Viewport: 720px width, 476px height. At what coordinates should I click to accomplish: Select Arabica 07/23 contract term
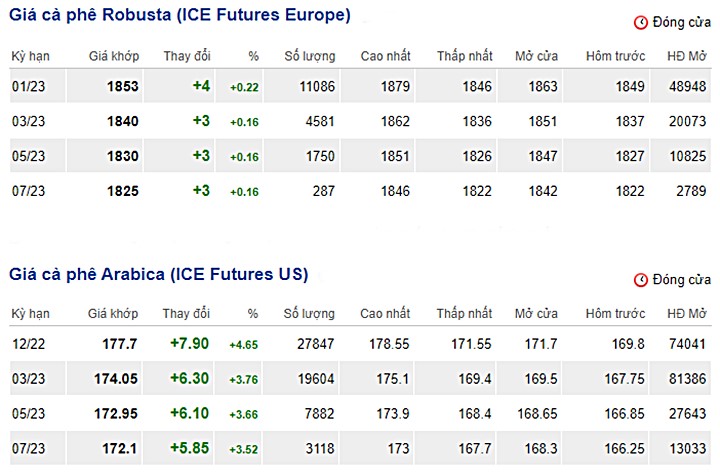pyautogui.click(x=28, y=448)
